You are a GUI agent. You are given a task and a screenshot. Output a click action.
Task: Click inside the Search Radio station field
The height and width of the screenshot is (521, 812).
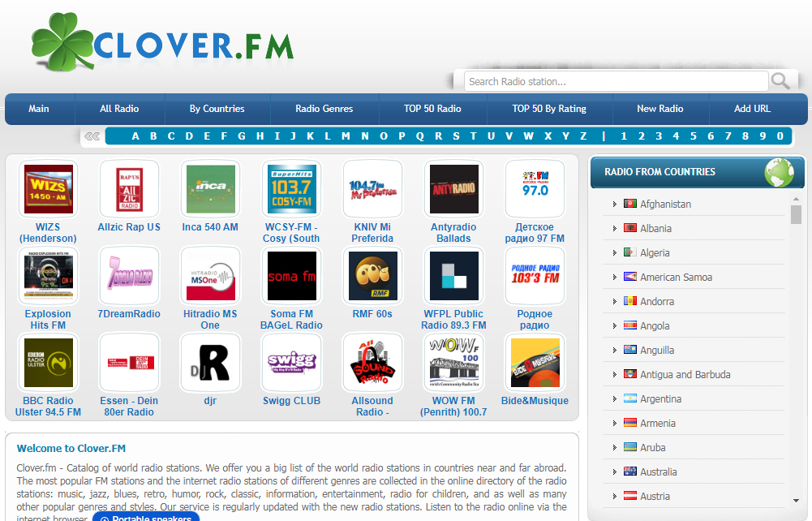(617, 81)
